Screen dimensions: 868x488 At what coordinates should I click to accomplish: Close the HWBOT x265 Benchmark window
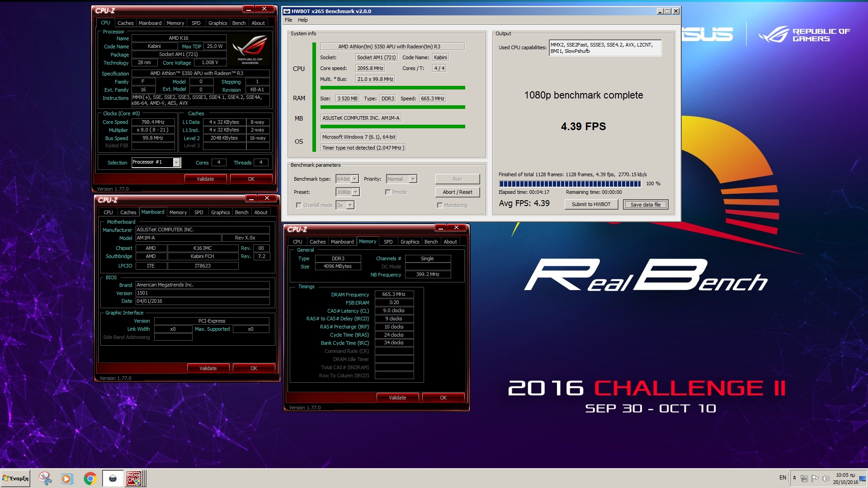click(x=676, y=11)
